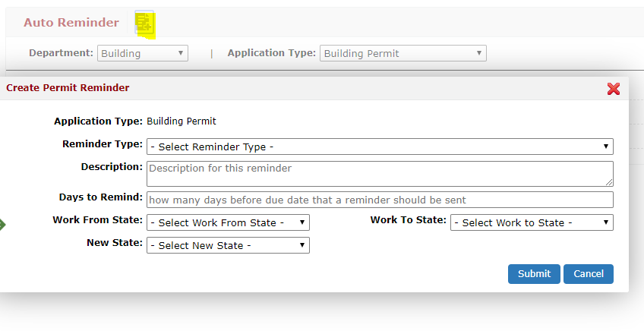
Task: Focus the Days to Remind field
Action: pyautogui.click(x=380, y=200)
